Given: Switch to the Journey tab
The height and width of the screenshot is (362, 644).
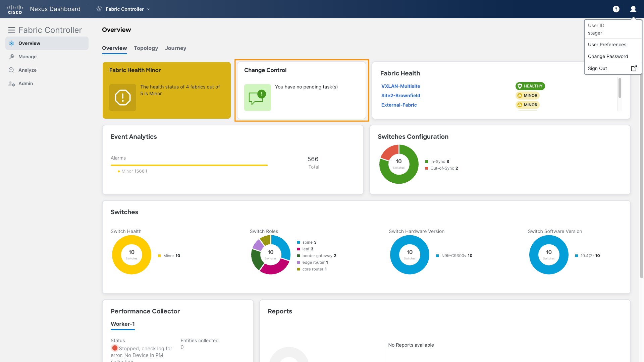Looking at the screenshot, I should point(175,48).
